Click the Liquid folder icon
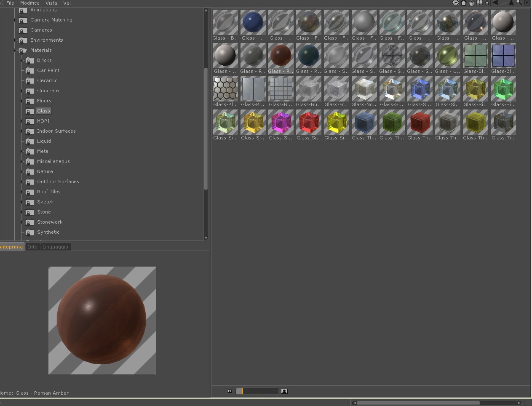The height and width of the screenshot is (406, 532). tap(29, 142)
